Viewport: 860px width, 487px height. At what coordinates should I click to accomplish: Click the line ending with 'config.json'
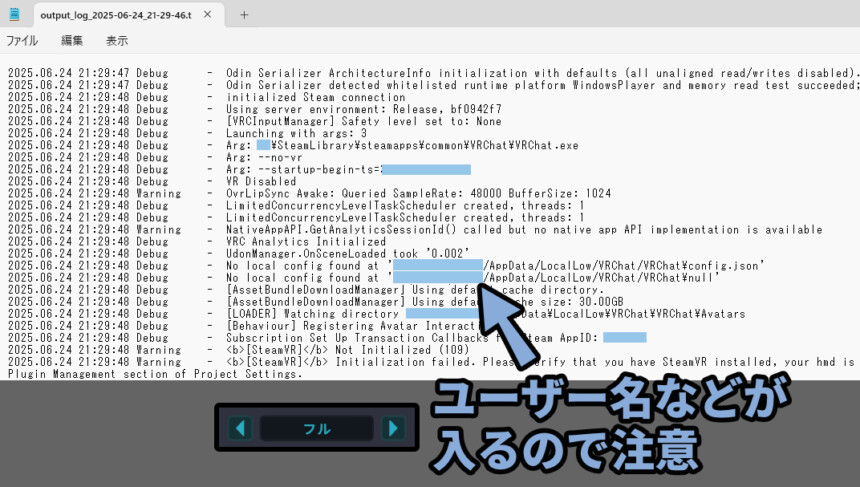click(386, 266)
